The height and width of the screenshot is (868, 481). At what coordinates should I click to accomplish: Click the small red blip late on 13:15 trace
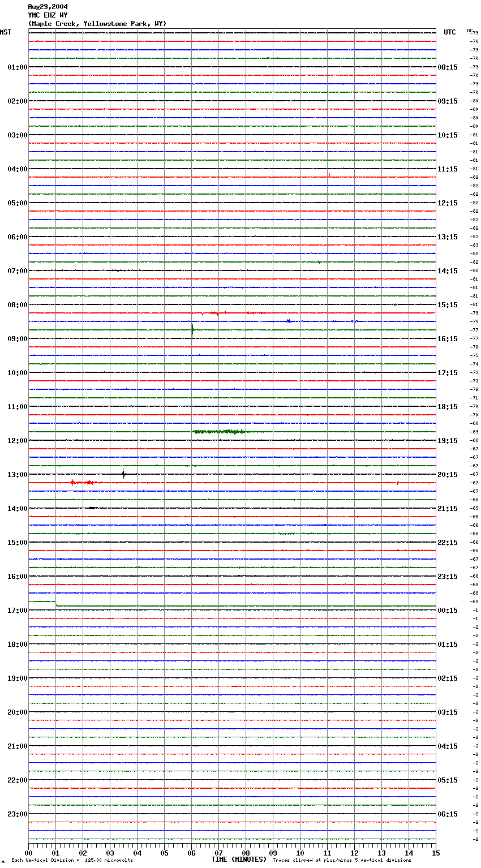398,483
